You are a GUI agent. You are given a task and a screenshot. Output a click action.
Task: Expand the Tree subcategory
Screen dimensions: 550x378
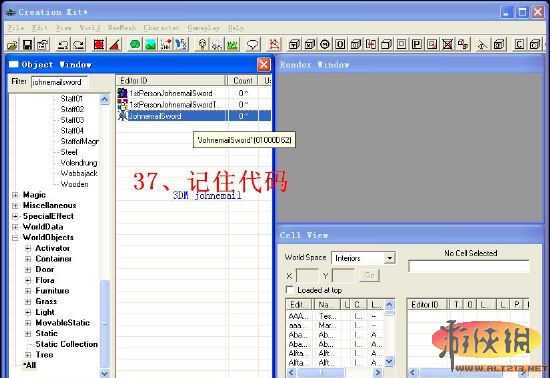(28, 355)
